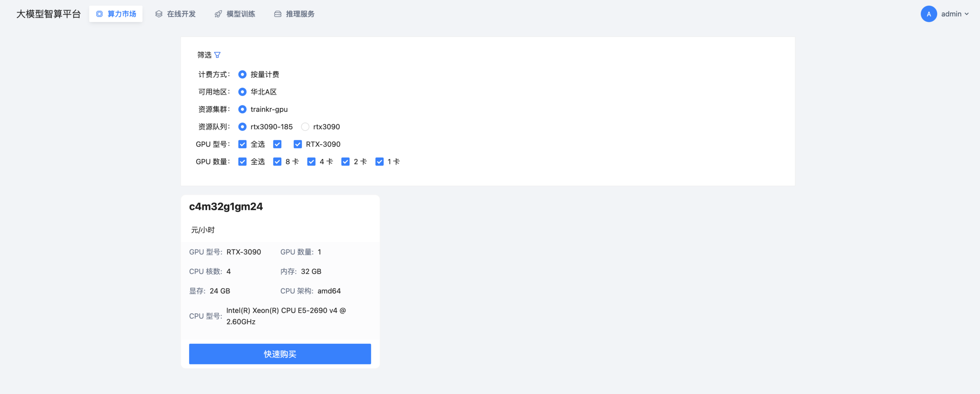Select the 按量计费 billing option
This screenshot has height=394, width=980.
242,74
